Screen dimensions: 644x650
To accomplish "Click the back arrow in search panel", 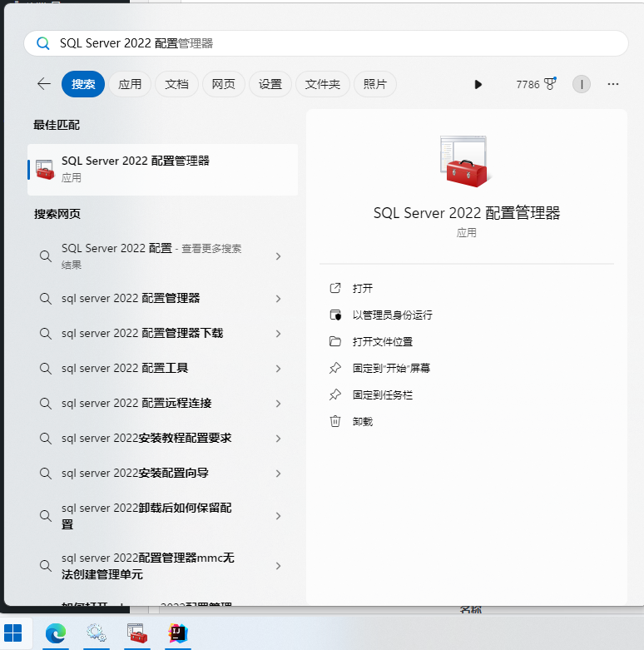I will click(44, 84).
